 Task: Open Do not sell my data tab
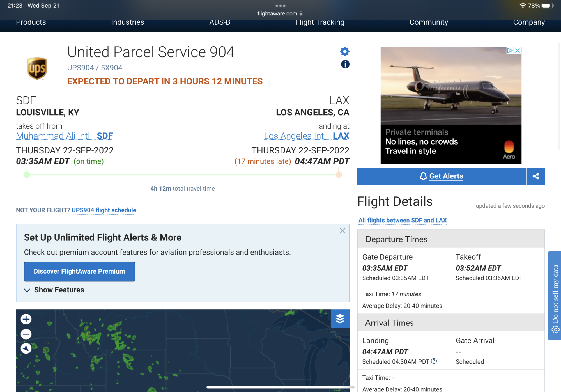pyautogui.click(x=555, y=295)
